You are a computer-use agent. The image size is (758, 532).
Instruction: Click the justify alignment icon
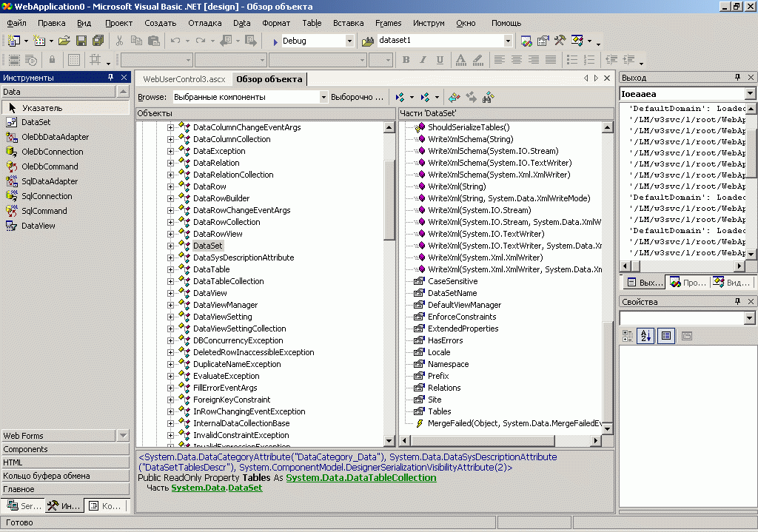551,60
